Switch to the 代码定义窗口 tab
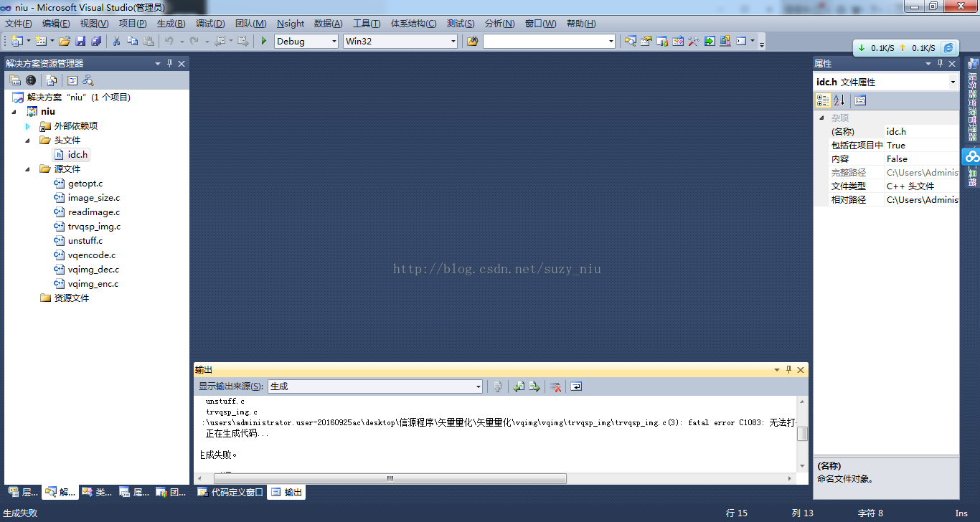Screen dimensions: 980x522 click(x=230, y=493)
